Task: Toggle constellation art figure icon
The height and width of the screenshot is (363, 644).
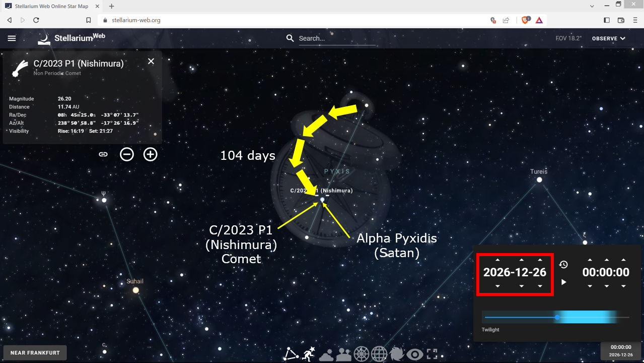Action: [x=308, y=354]
